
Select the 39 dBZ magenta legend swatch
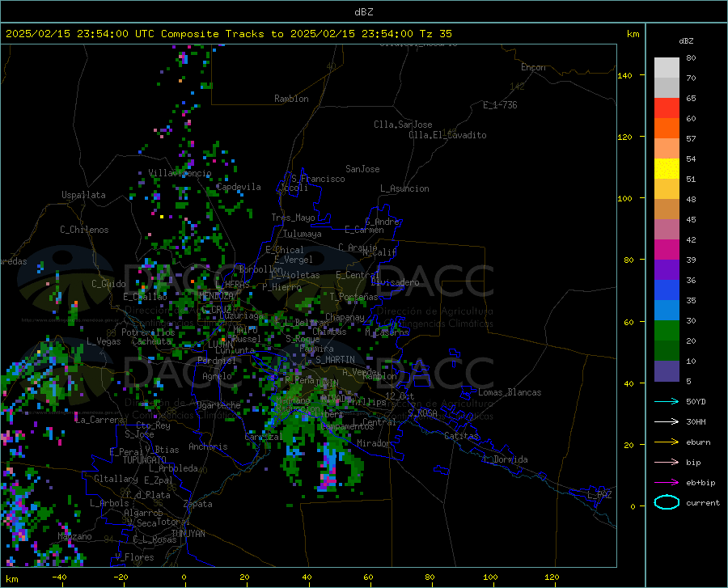[667, 249]
